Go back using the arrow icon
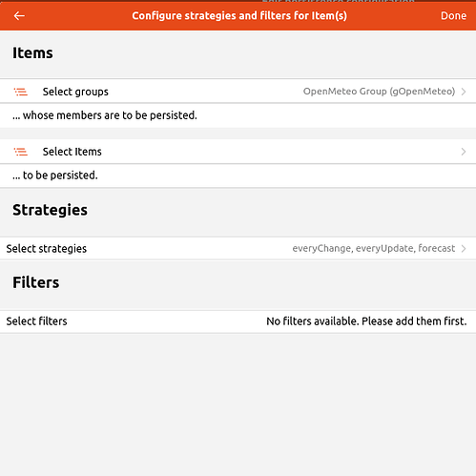The width and height of the screenshot is (476, 476). 19,15
